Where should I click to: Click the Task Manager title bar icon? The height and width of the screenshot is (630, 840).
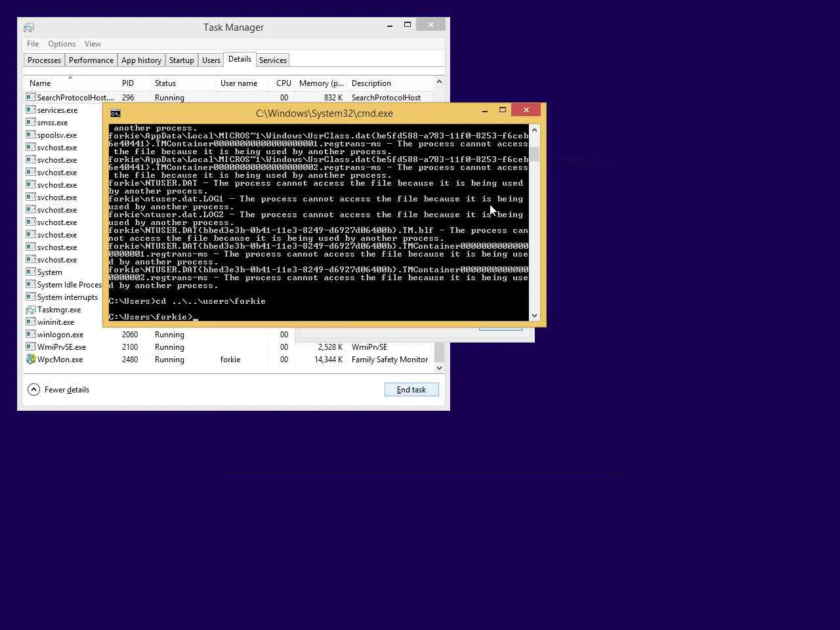(29, 28)
